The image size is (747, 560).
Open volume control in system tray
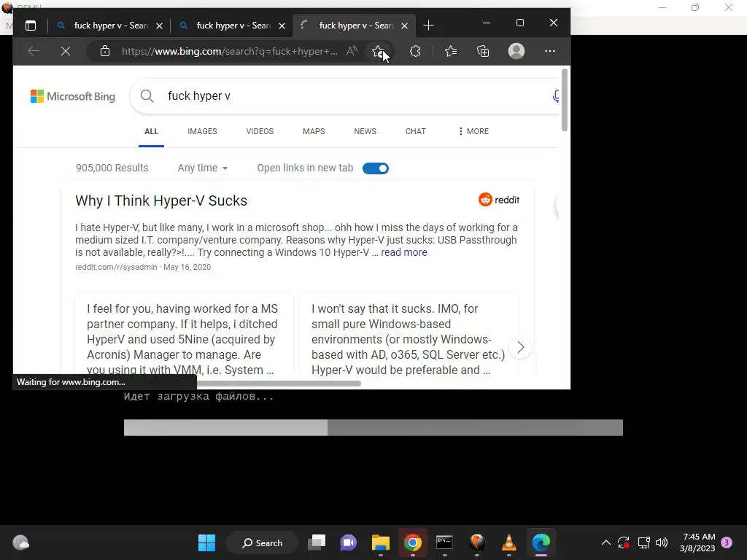661,542
